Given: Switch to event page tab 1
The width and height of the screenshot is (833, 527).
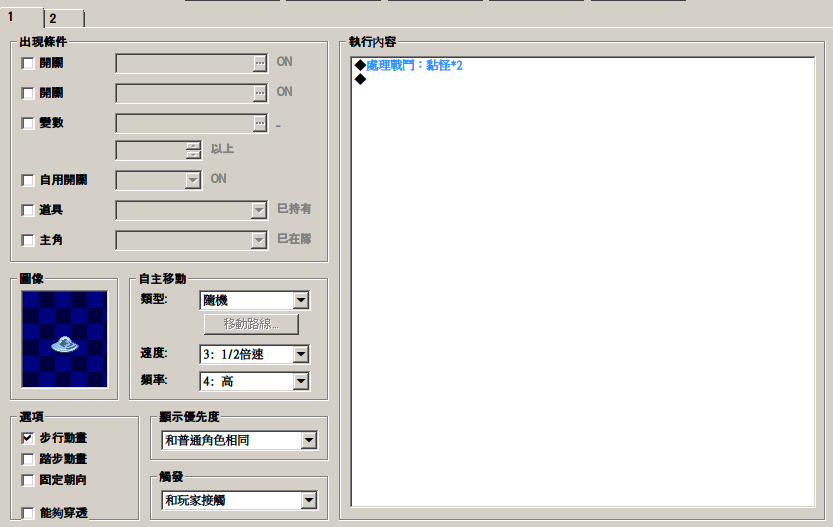Looking at the screenshot, I should point(22,18).
